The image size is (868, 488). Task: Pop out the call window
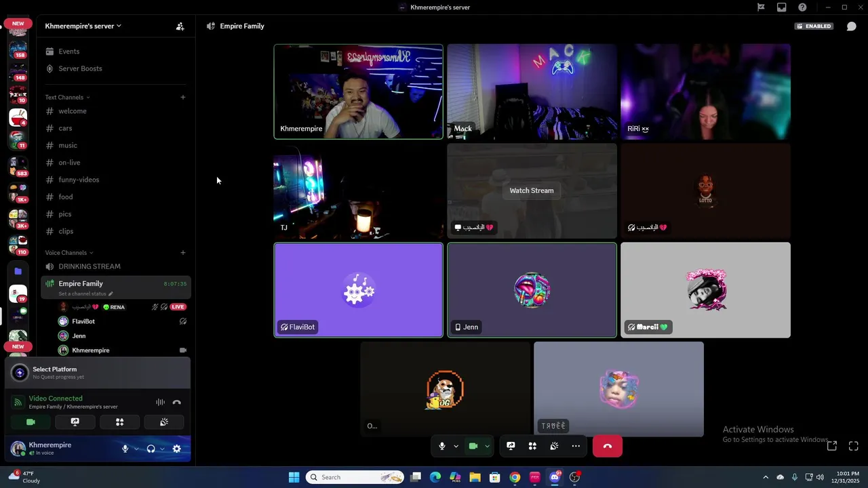pos(832,446)
